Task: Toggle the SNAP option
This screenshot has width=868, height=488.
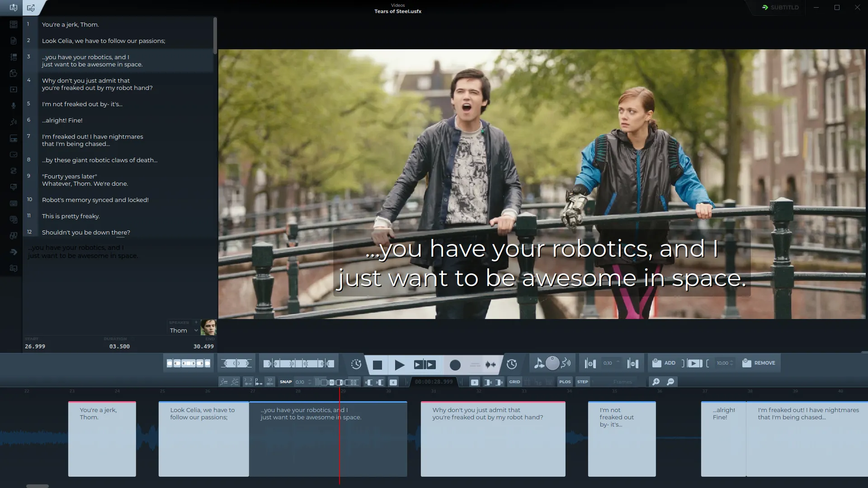Action: [x=286, y=382]
